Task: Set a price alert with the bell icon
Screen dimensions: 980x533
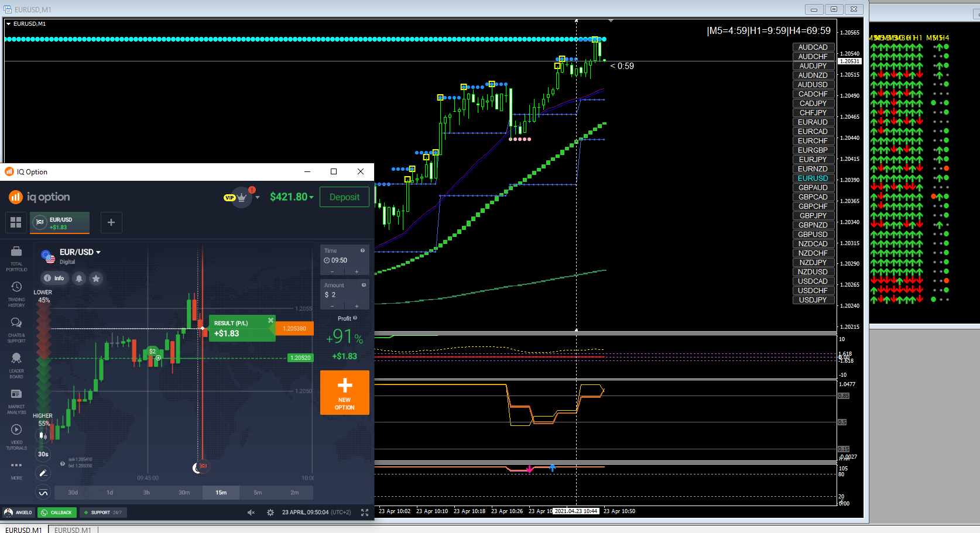Action: tap(79, 278)
